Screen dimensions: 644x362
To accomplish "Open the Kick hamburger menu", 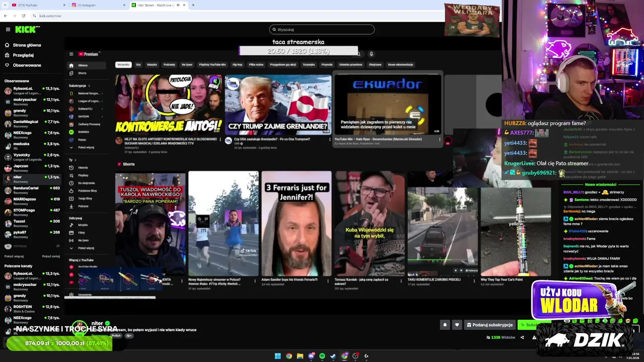I will 8,30.
